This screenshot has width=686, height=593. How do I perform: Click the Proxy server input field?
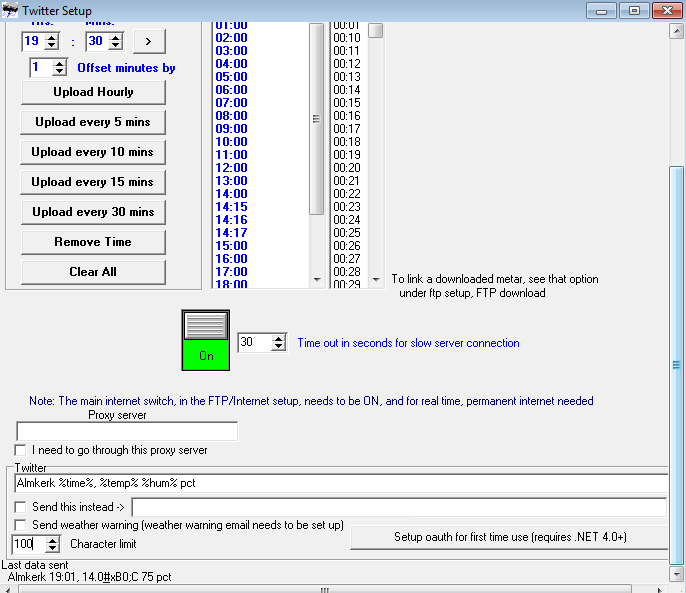point(127,431)
